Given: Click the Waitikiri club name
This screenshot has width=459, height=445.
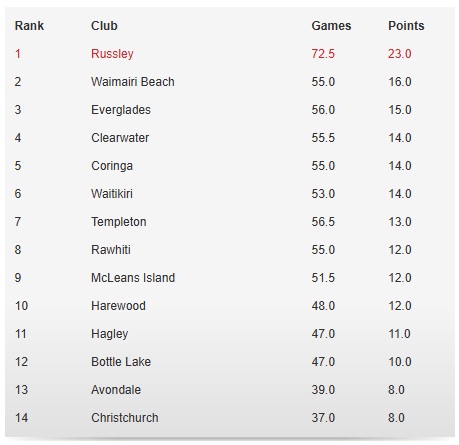Looking at the screenshot, I should (112, 194).
